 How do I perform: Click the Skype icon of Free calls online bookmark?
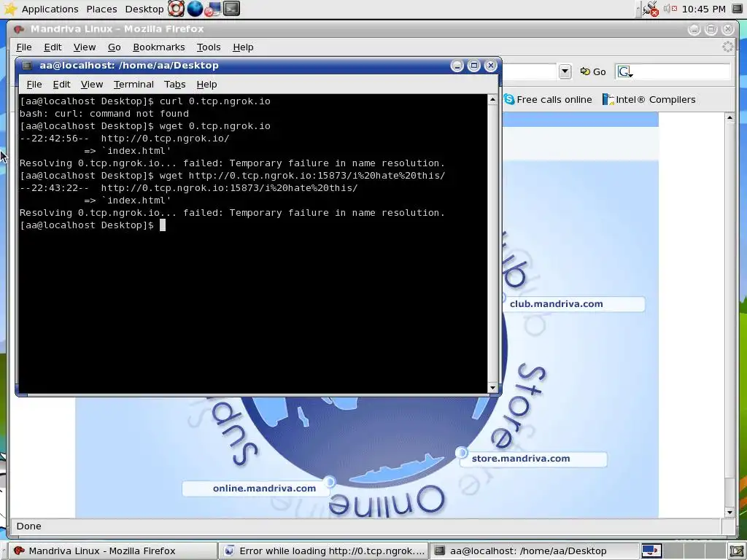coord(508,99)
